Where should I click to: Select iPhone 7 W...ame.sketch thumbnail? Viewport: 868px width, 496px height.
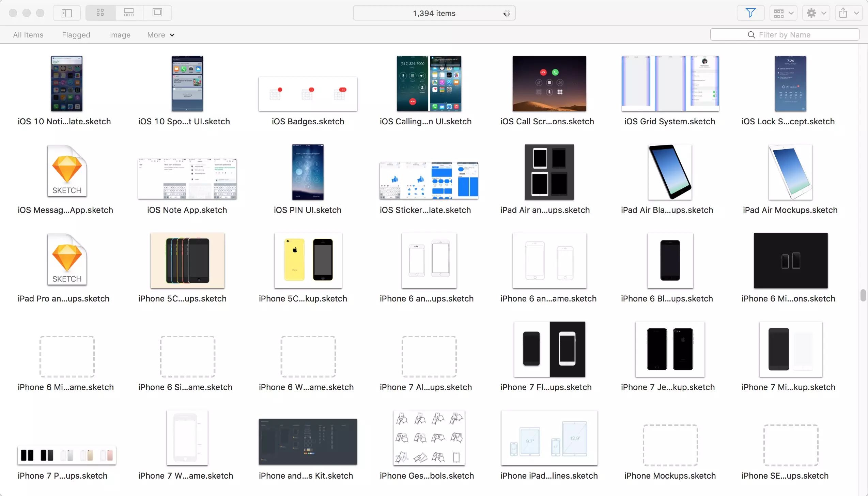click(187, 438)
